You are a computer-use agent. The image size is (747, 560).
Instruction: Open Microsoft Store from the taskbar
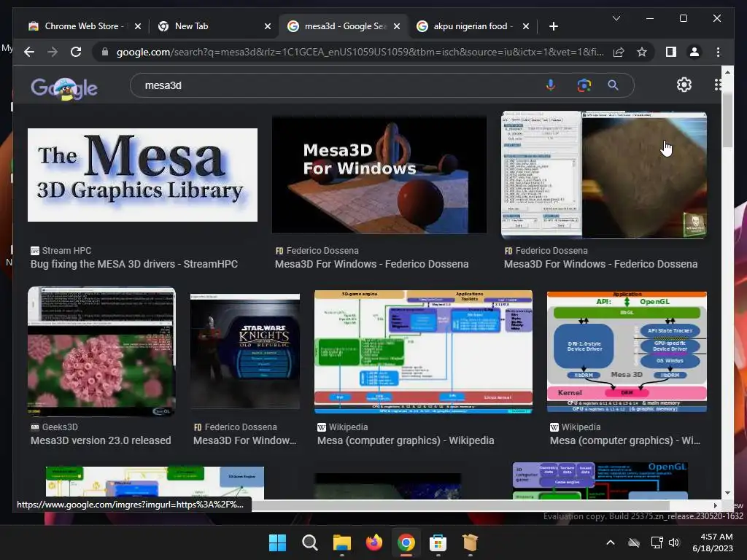click(x=438, y=542)
